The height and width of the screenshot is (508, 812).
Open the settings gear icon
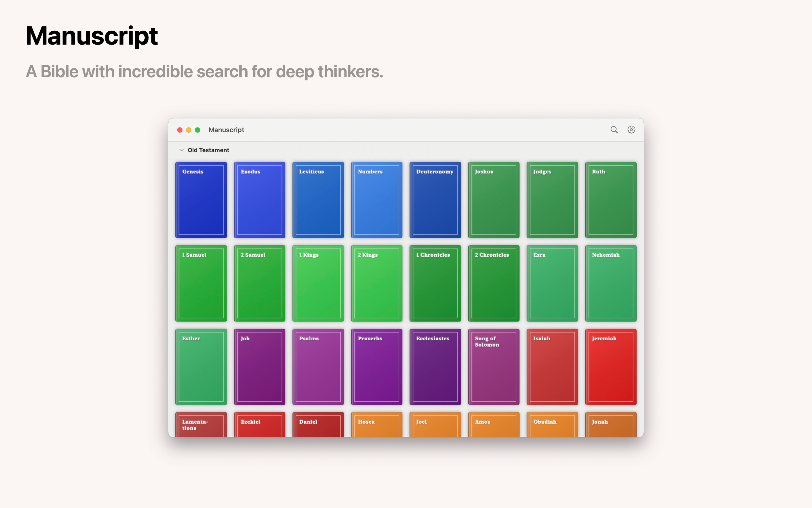pos(632,130)
